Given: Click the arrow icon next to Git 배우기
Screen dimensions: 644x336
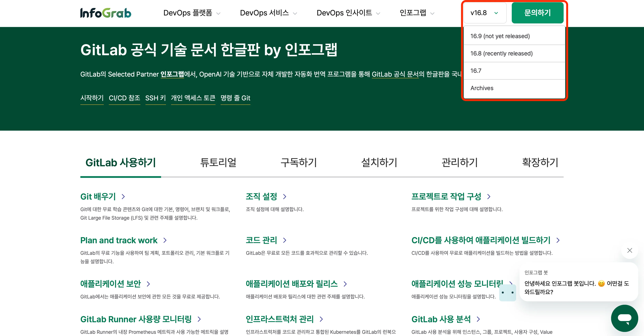Looking at the screenshot, I should pos(123,197).
